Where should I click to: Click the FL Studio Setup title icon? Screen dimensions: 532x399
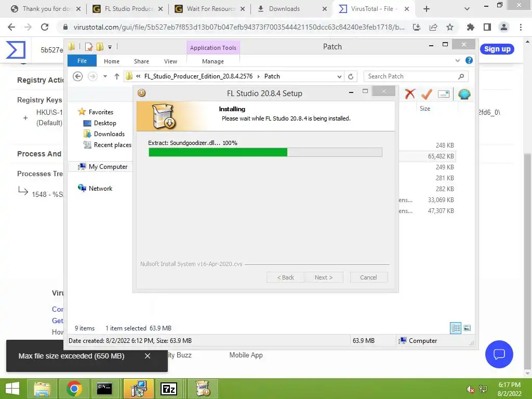(141, 92)
